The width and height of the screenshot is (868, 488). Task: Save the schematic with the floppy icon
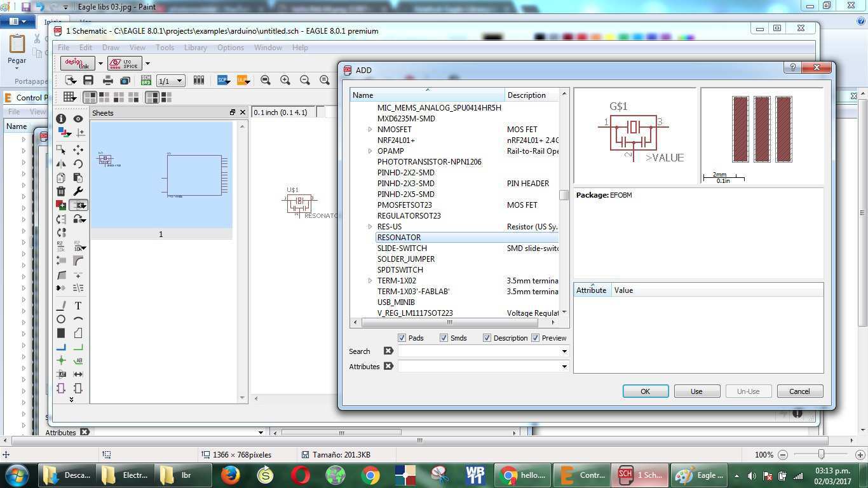coord(88,80)
